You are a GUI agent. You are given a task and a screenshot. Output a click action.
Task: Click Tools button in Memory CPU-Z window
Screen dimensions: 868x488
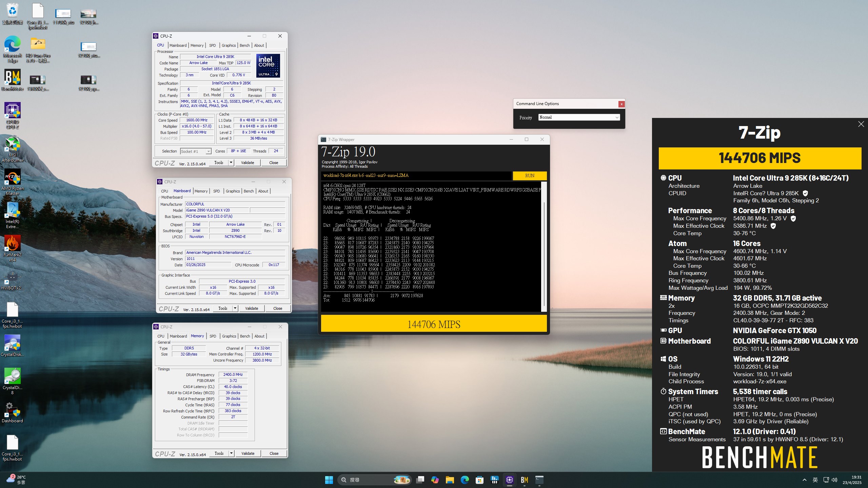pos(219,453)
